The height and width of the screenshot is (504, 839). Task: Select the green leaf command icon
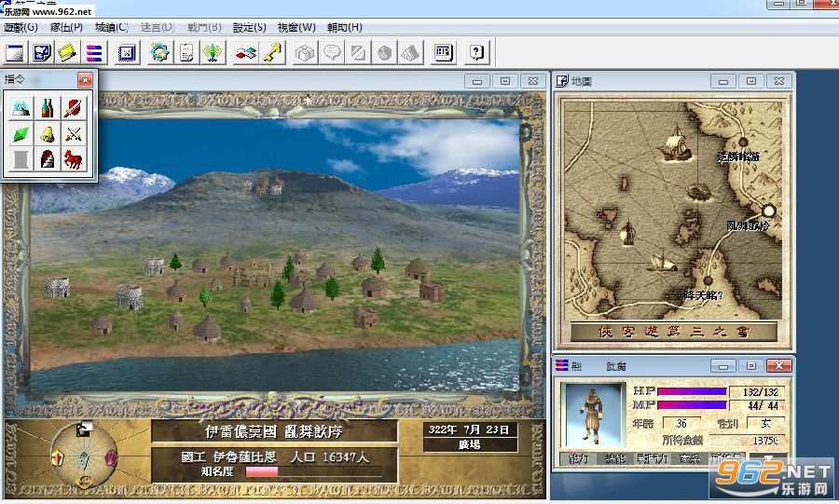[x=21, y=134]
